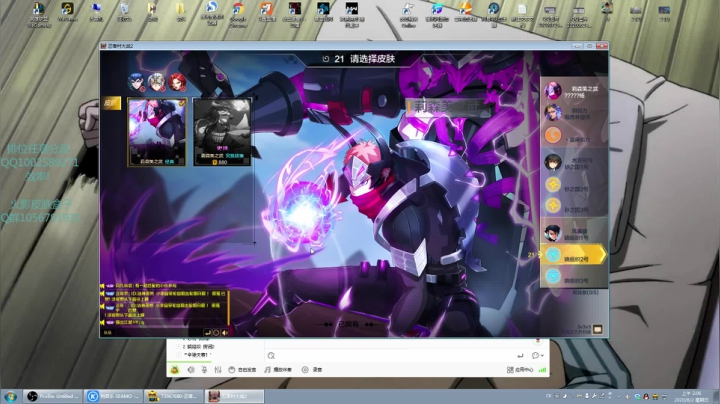Select the top player avatar in team list
The width and height of the screenshot is (720, 404).
point(553,91)
